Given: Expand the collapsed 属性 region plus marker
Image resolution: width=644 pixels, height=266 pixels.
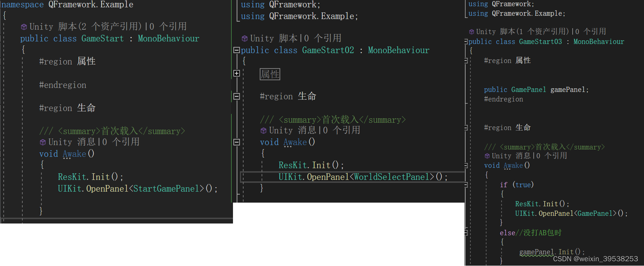Looking at the screenshot, I should click(x=237, y=73).
